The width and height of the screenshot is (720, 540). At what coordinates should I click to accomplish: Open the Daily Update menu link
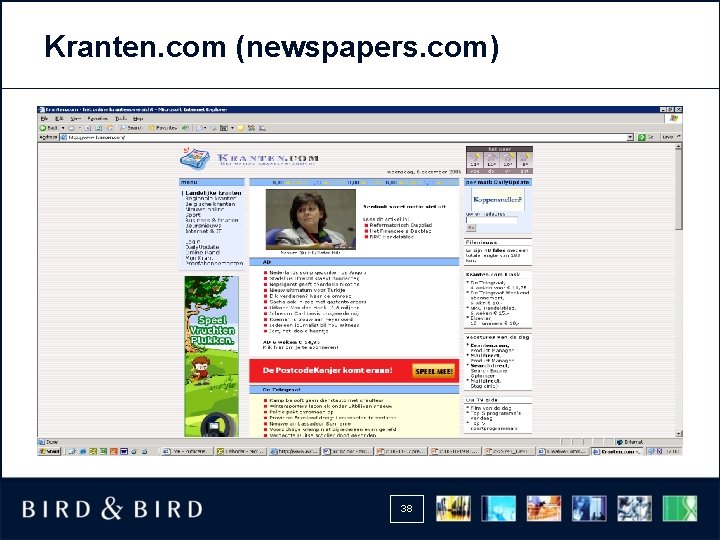click(x=202, y=247)
